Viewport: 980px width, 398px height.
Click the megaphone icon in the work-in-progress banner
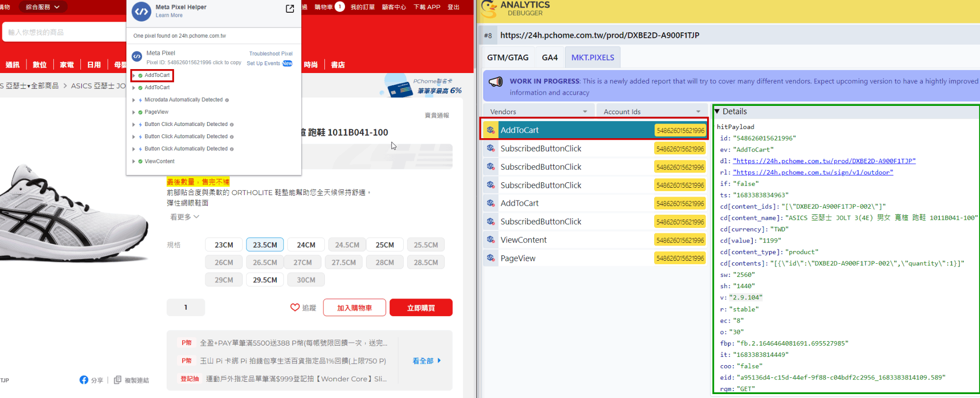(x=496, y=81)
